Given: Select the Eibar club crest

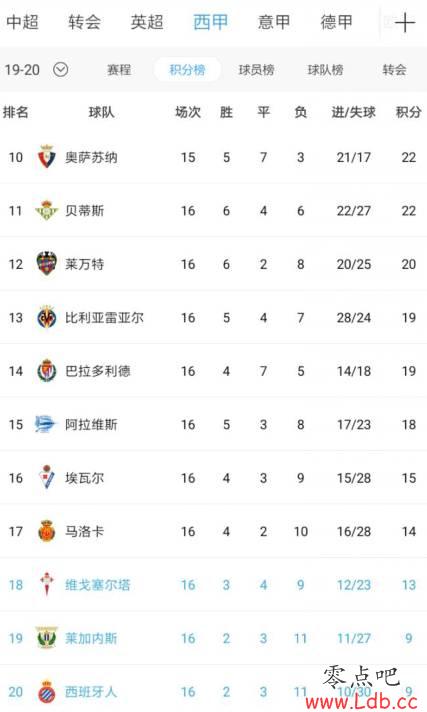Looking at the screenshot, I should [x=46, y=478].
